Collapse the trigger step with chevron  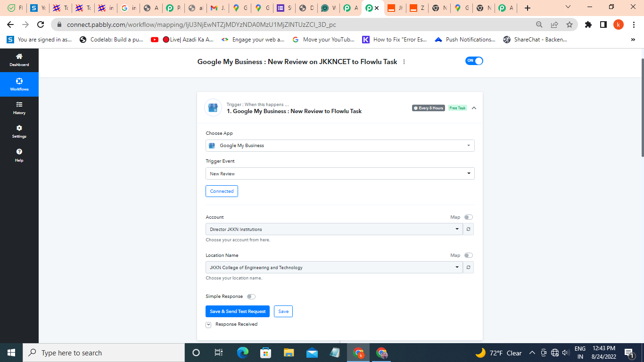click(474, 108)
